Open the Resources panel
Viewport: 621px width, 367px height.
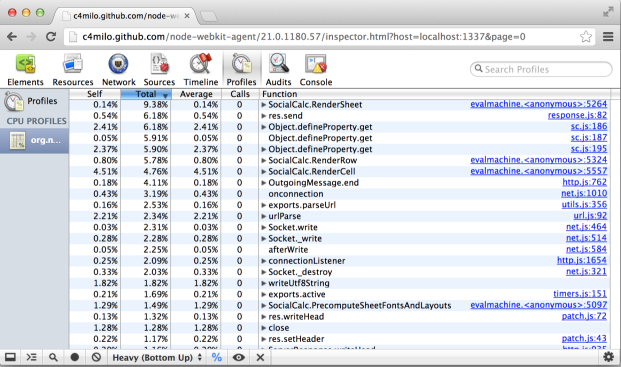72,70
